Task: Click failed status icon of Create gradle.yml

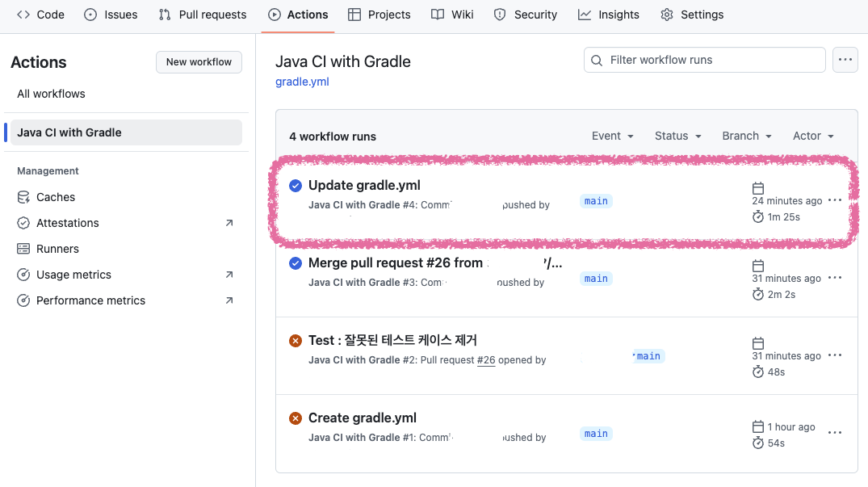Action: point(296,418)
